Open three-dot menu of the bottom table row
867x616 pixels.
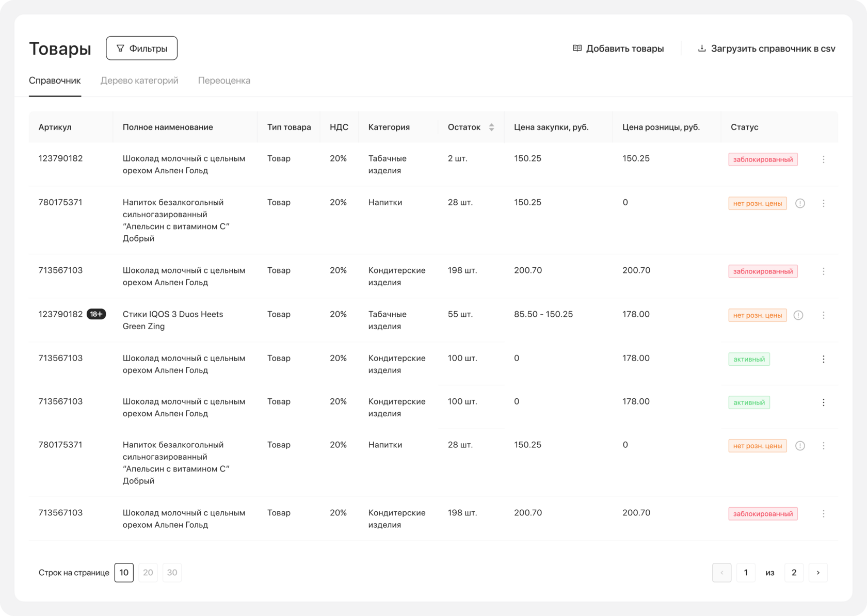[824, 514]
